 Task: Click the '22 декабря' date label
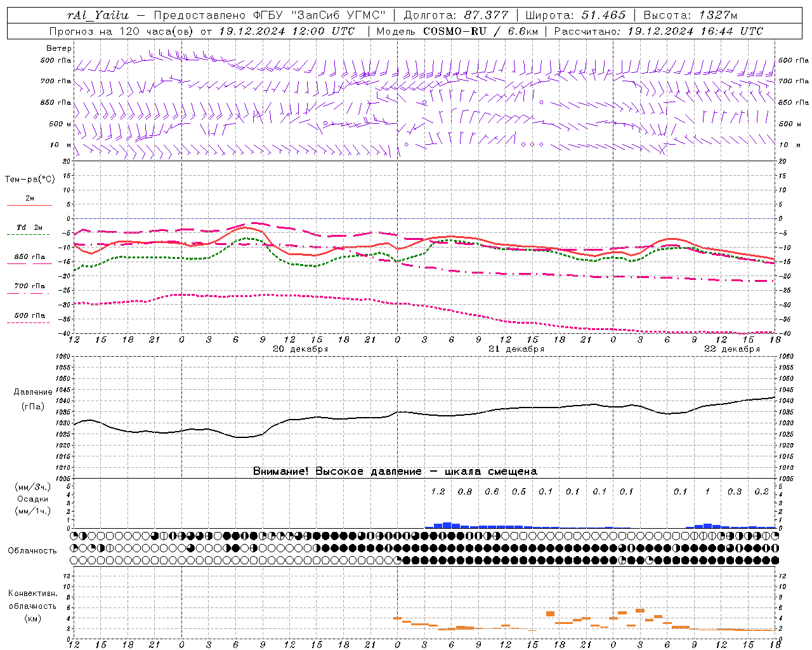(731, 349)
